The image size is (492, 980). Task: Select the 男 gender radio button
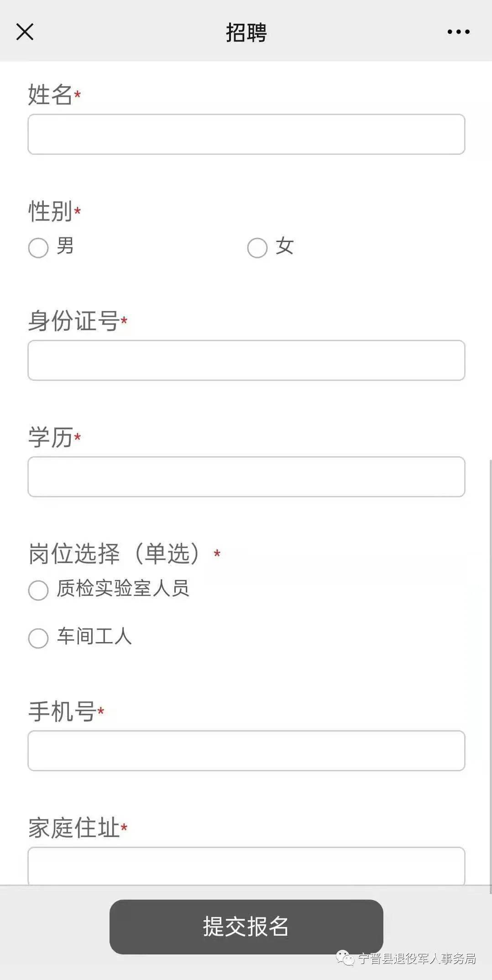[x=38, y=248]
